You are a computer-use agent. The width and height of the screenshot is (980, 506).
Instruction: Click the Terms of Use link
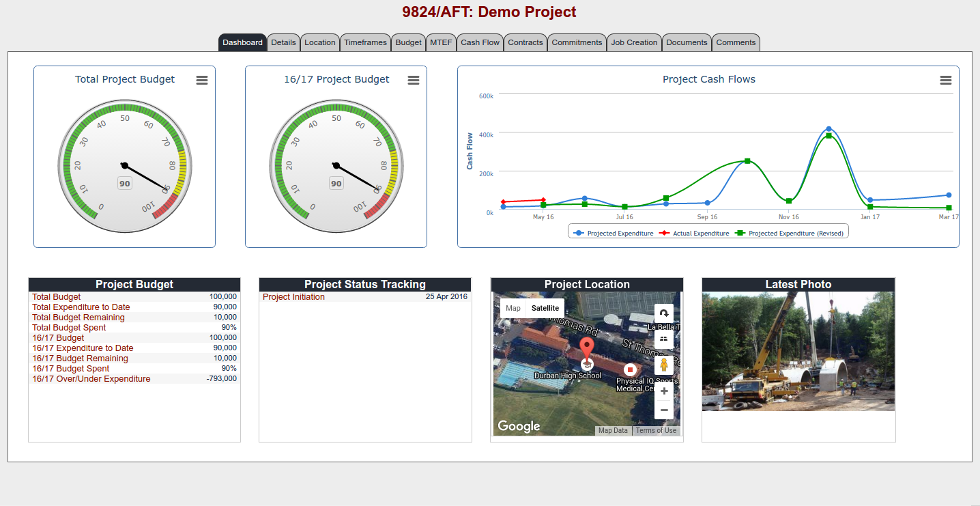point(656,431)
